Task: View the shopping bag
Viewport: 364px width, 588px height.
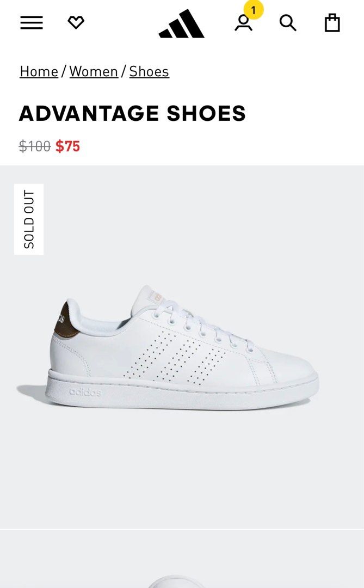Action: [332, 23]
